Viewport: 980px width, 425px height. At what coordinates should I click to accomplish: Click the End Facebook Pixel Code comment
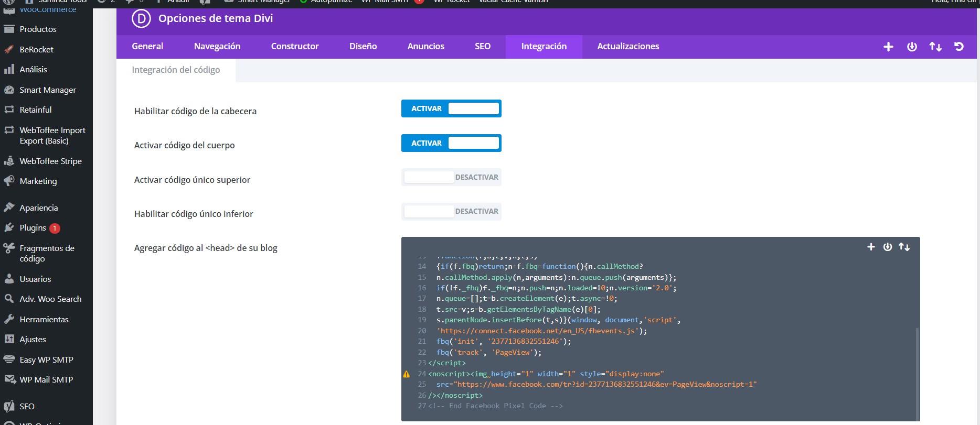(495, 406)
